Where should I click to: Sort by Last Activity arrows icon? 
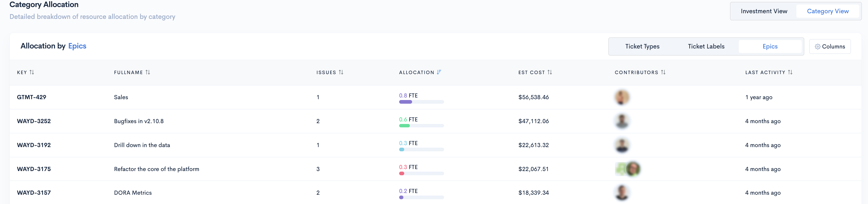click(790, 72)
